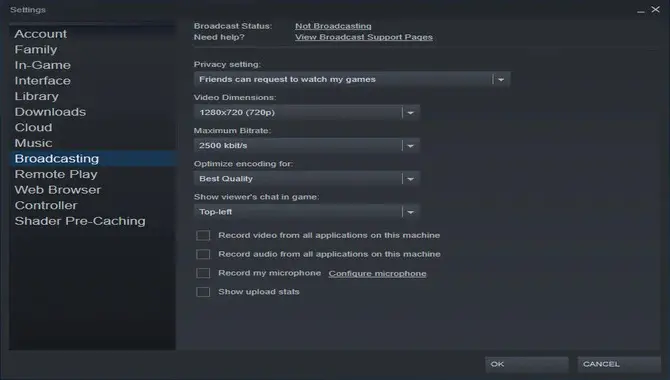
Task: Toggle the Show upload stats checkbox
Action: pyautogui.click(x=203, y=292)
